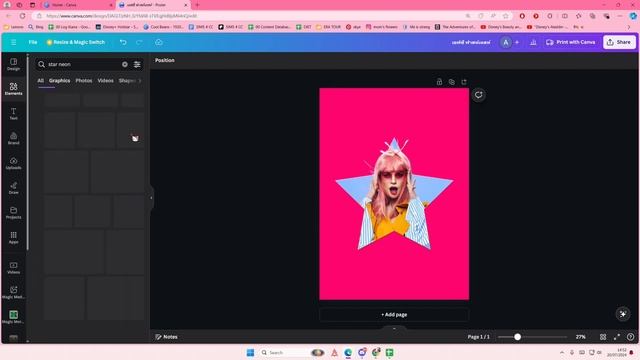640x360 pixels.
Task: Enter fullscreen present mode
Action: tap(617, 337)
